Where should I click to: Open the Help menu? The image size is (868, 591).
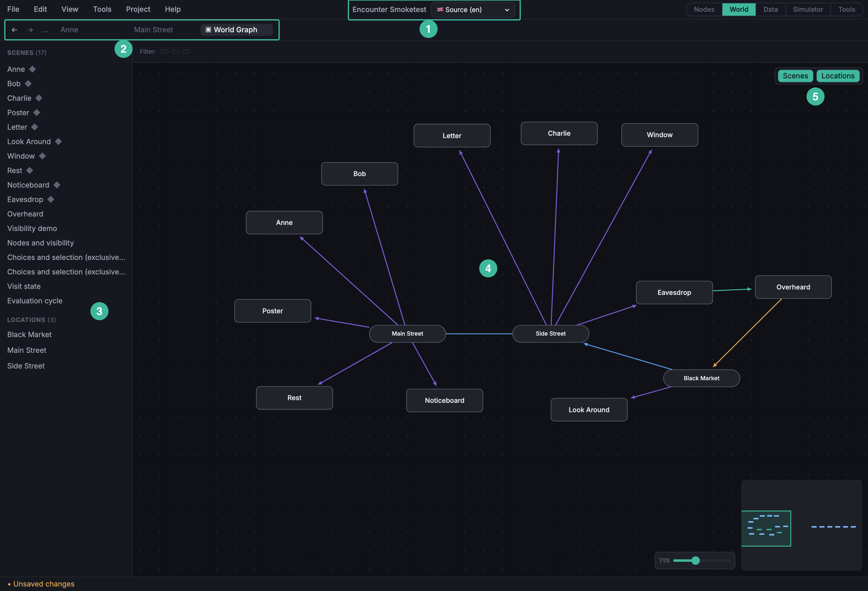pos(173,9)
